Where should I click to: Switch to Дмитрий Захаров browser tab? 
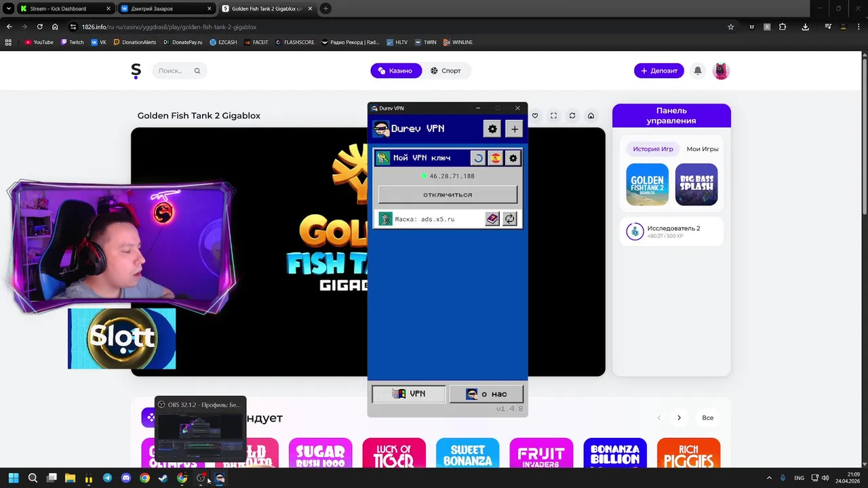[166, 9]
